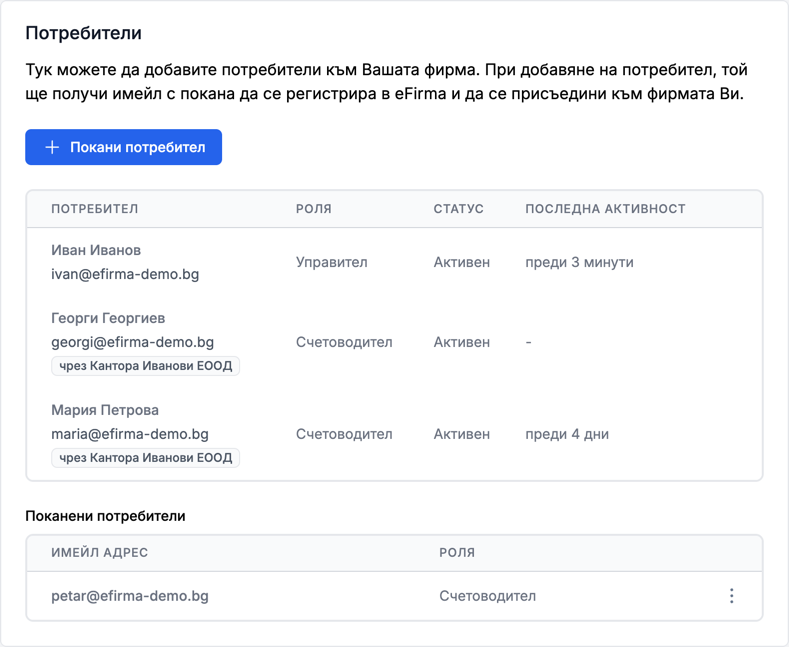Click the Потребители page heading
789x647 pixels.
pyautogui.click(x=84, y=33)
